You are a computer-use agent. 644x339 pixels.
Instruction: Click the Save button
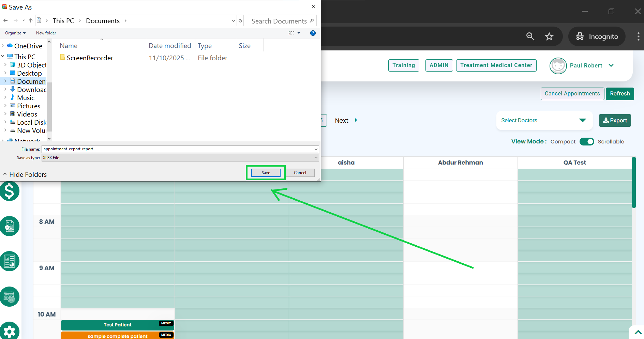[266, 173]
